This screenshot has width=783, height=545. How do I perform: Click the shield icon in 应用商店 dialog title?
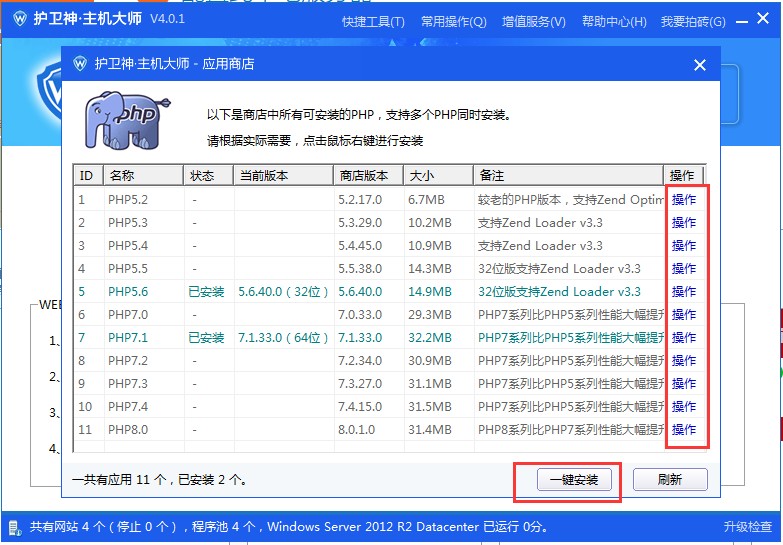(x=80, y=64)
